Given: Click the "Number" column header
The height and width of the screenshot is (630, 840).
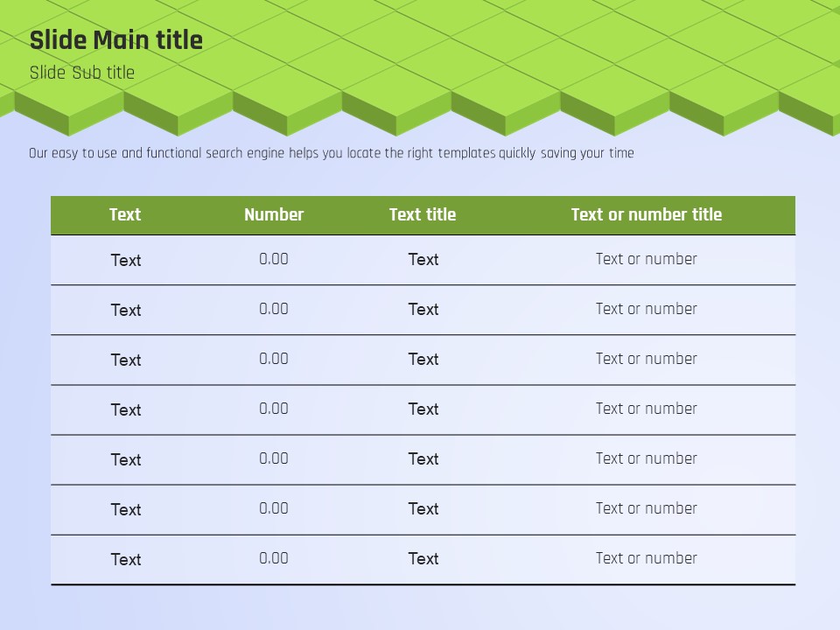Looking at the screenshot, I should point(274,214).
